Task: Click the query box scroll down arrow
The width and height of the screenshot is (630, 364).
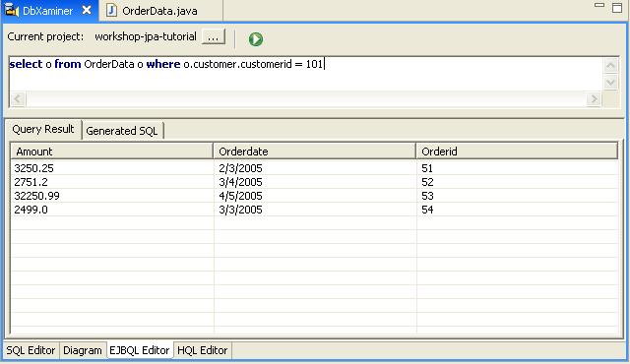Action: tap(610, 83)
